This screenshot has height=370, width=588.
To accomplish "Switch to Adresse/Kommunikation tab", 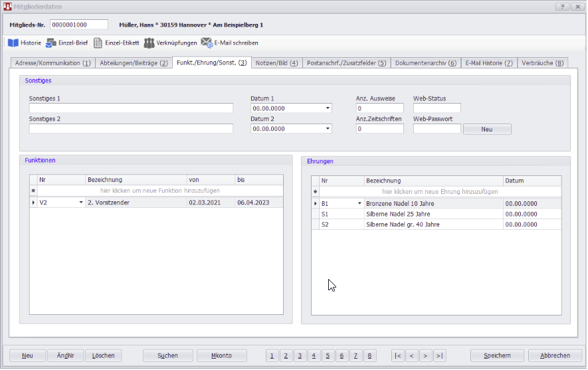I will (52, 63).
